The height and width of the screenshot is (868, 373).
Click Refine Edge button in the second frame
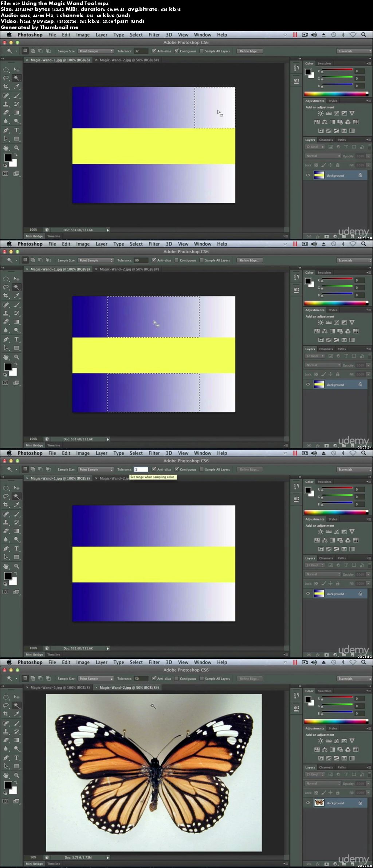pyautogui.click(x=250, y=260)
